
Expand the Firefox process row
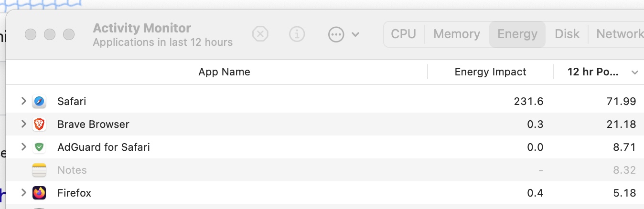point(23,193)
